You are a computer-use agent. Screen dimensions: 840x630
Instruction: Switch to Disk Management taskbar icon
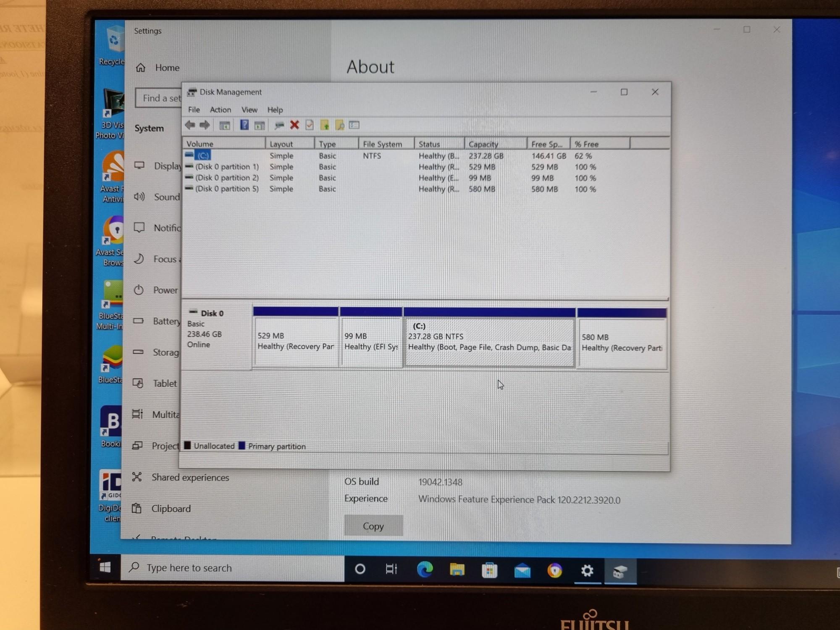point(620,572)
